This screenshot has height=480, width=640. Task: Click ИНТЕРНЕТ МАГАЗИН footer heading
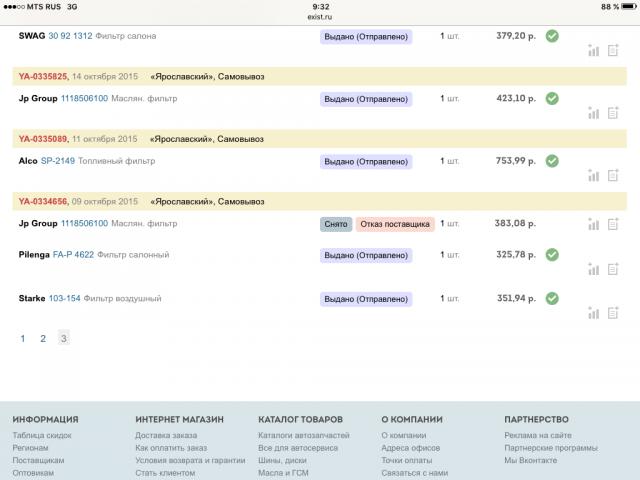(x=180, y=419)
